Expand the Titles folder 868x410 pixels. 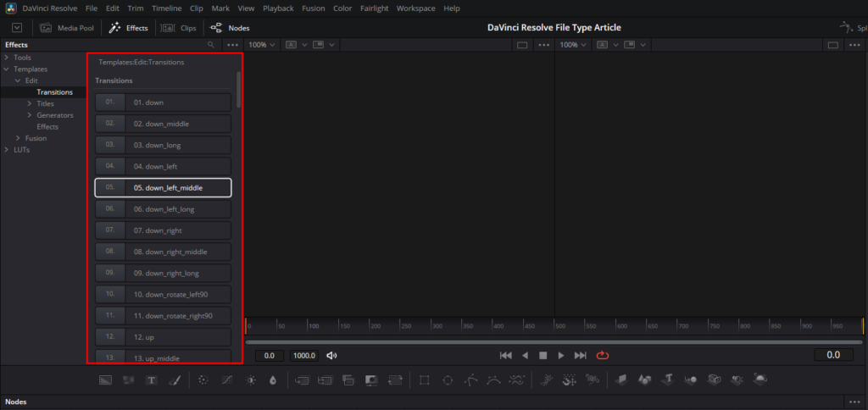[30, 103]
